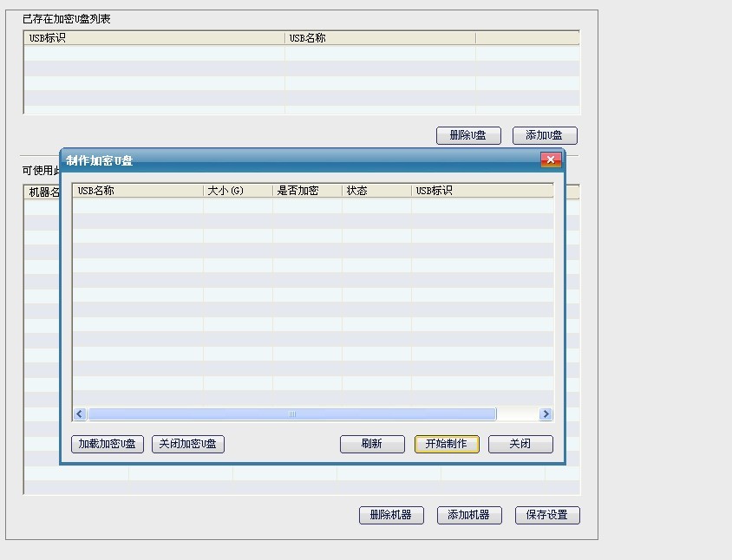Viewport: 732px width, 560px height.
Task: Click USB名称 header in the top encrypted list
Action: click(x=380, y=38)
